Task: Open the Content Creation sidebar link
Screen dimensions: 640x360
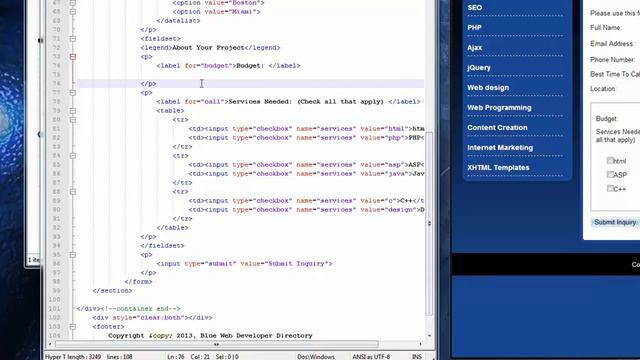Action: (497, 128)
